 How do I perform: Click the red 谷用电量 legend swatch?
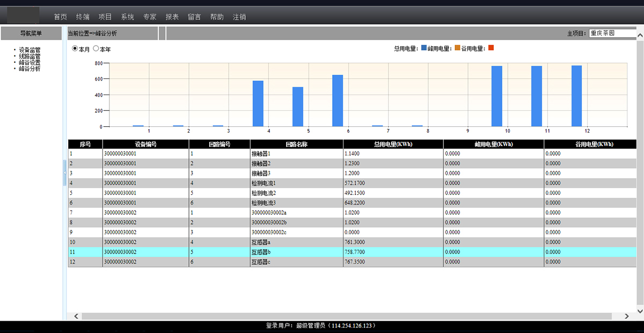(x=491, y=48)
